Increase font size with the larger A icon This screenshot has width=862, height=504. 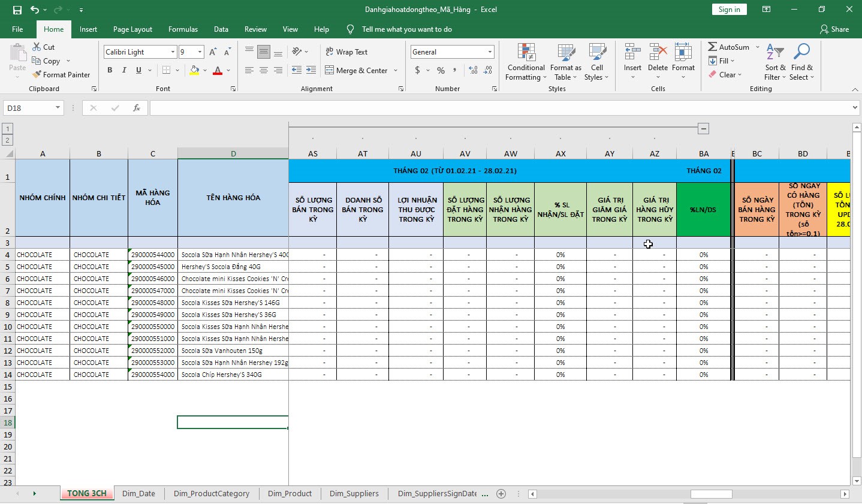(213, 52)
